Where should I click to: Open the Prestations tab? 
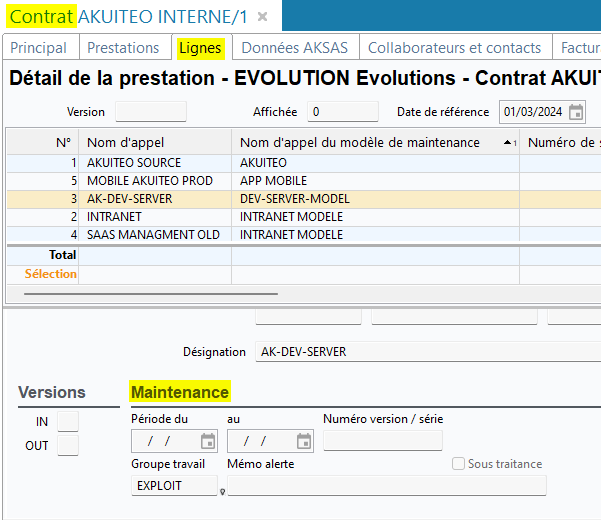pos(123,48)
